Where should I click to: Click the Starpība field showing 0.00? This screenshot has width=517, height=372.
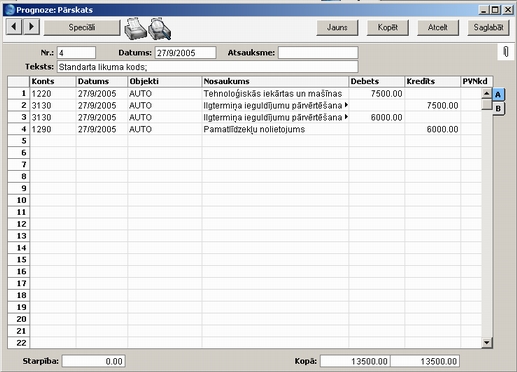point(94,361)
